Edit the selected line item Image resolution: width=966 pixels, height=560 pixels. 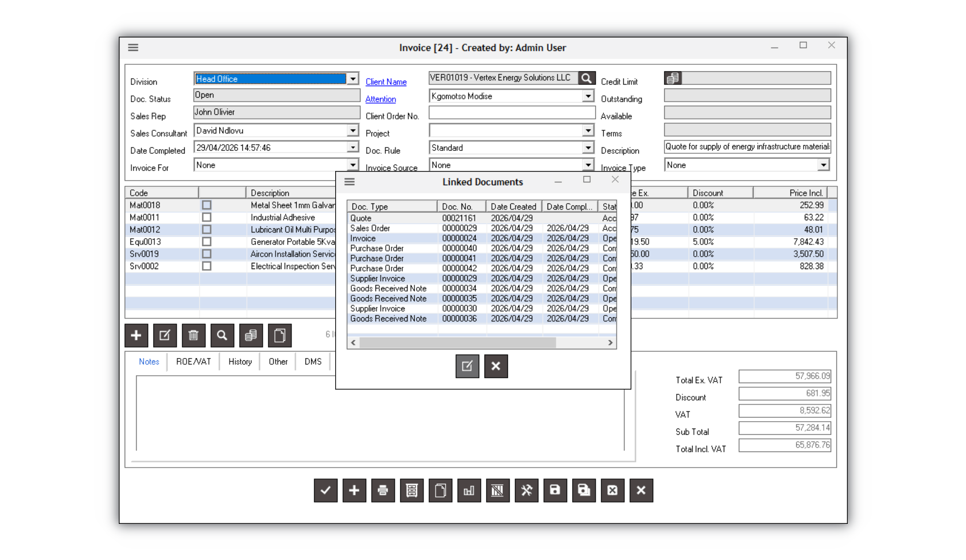(165, 336)
